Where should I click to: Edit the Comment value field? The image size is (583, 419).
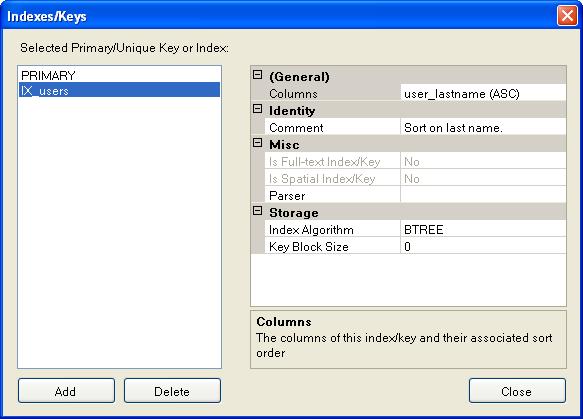[x=483, y=127]
